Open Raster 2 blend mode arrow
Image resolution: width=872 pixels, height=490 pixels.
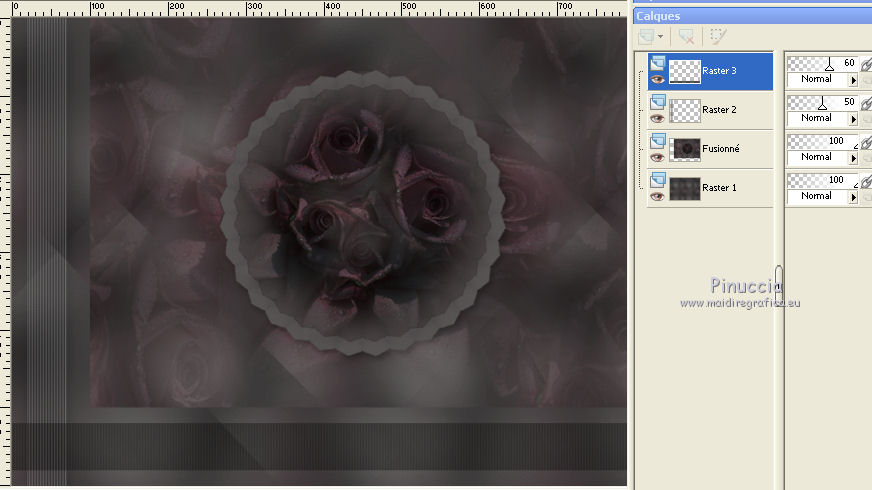coord(853,119)
